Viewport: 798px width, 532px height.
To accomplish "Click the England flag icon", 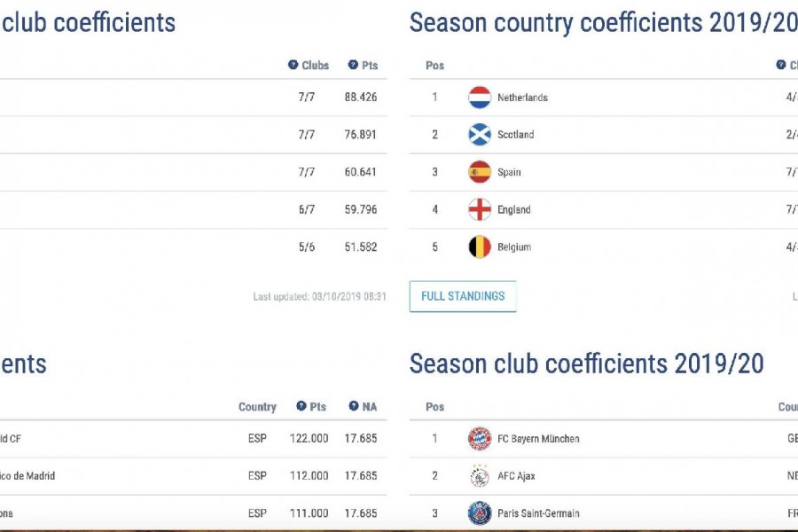I will point(480,209).
